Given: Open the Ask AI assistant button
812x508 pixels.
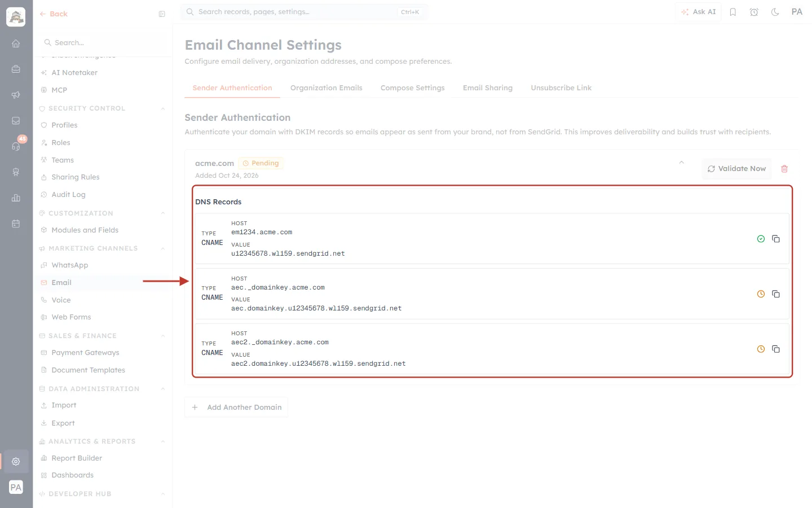Looking at the screenshot, I should click(x=698, y=12).
